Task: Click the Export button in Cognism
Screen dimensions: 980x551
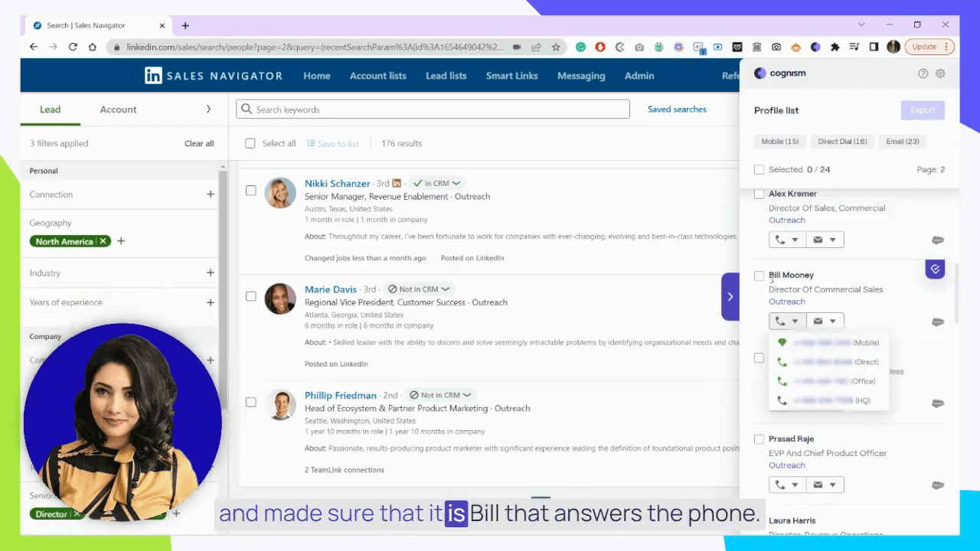Action: [923, 110]
